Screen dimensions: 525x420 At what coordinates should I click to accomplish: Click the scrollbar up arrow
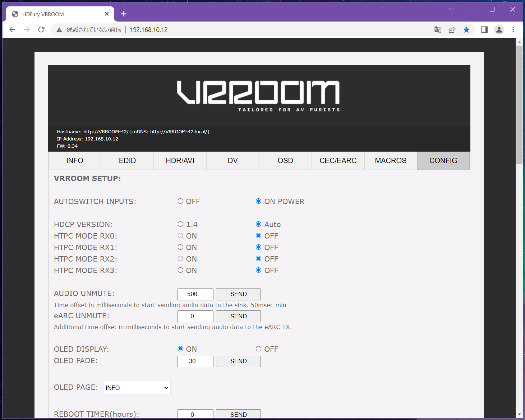click(519, 42)
